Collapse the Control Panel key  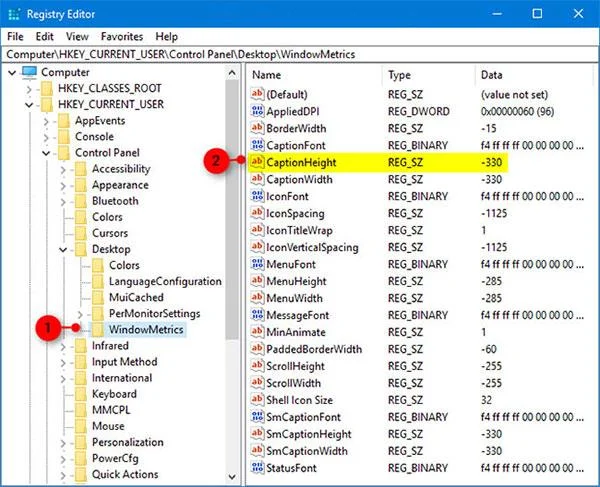click(46, 153)
